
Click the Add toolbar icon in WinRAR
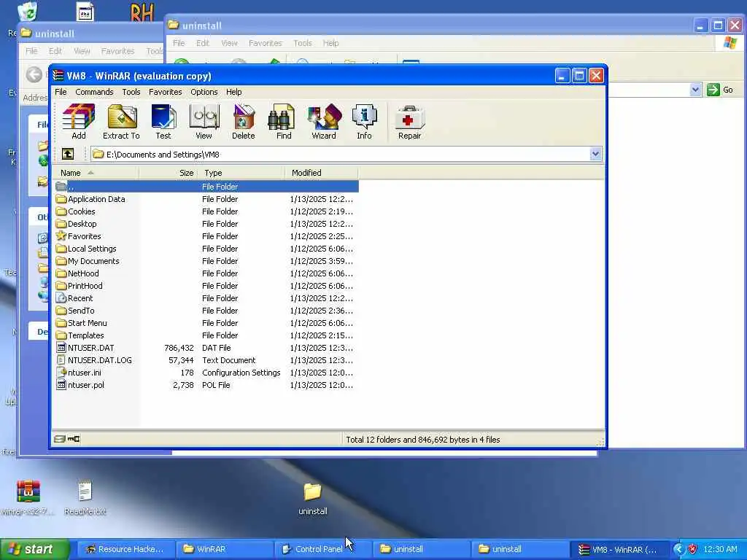click(79, 122)
